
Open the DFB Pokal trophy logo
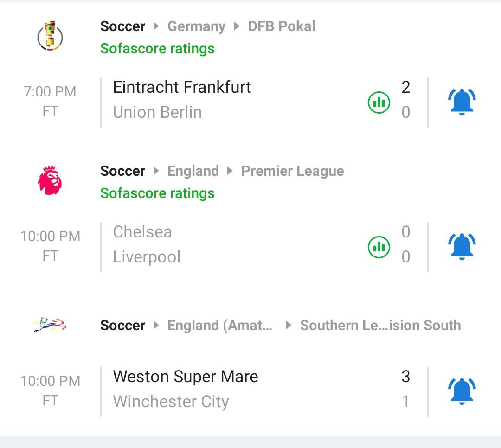[50, 37]
